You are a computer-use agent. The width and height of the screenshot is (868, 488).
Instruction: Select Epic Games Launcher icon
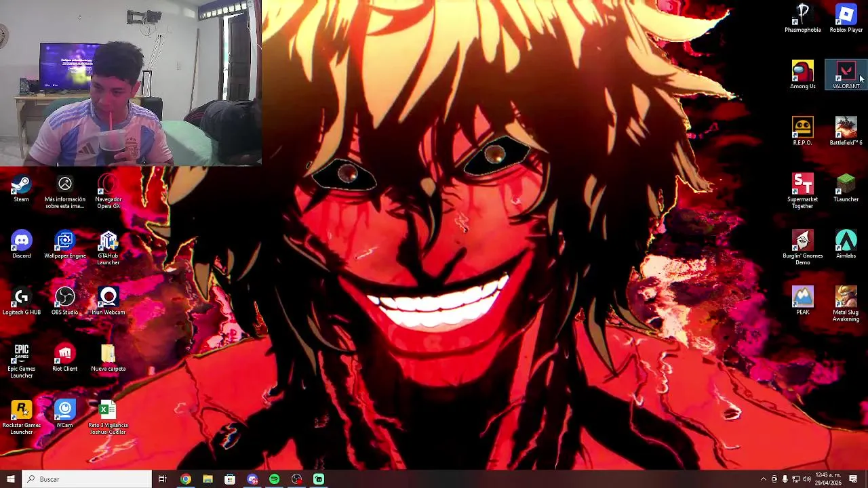[21, 361]
